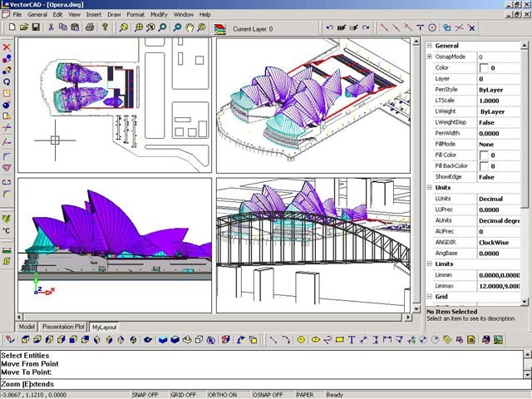Expand the OsnapMode property

[x=430, y=57]
